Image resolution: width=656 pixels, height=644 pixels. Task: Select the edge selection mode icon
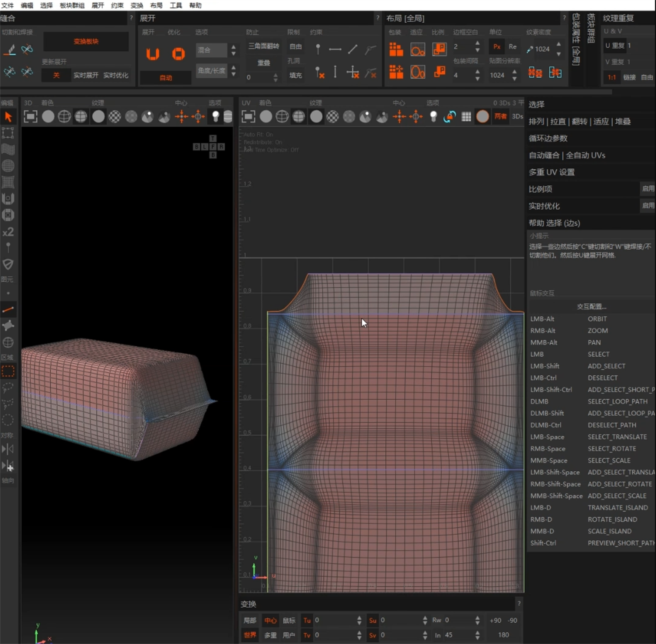click(8, 310)
